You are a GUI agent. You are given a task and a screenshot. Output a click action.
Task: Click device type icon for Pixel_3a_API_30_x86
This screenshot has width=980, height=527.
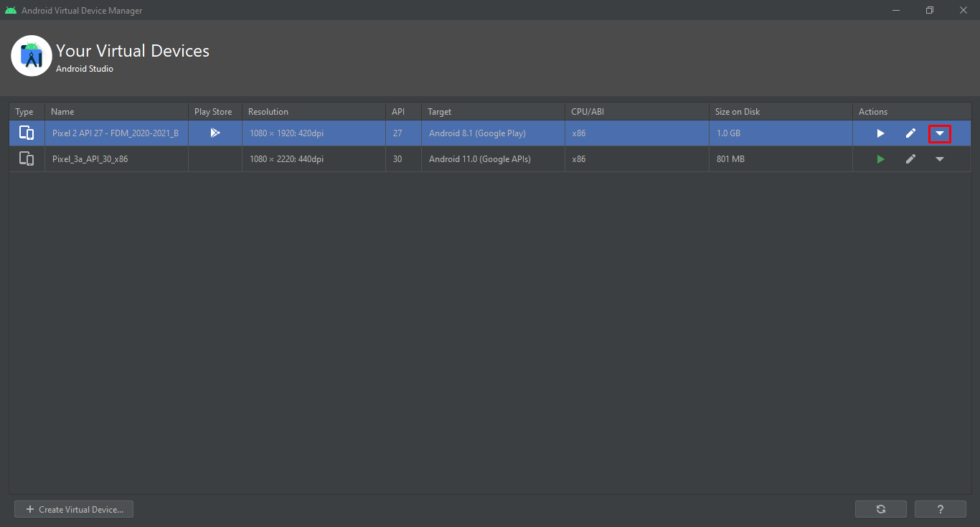click(27, 159)
